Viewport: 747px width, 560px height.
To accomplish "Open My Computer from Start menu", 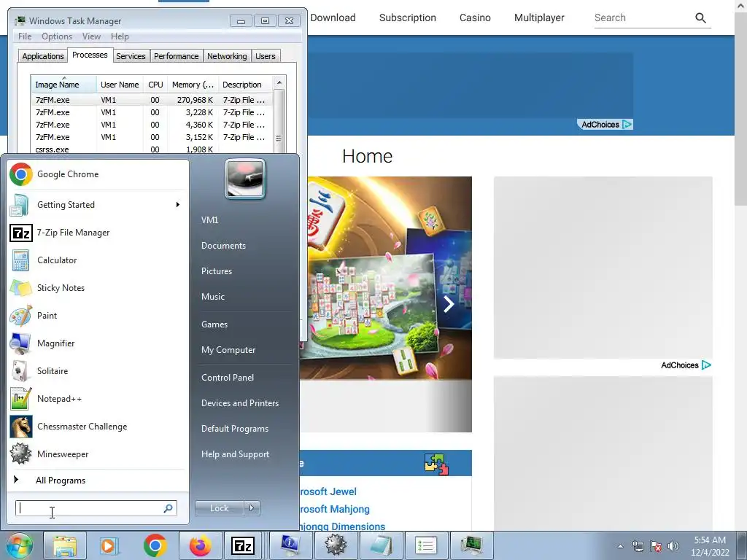I will click(228, 350).
